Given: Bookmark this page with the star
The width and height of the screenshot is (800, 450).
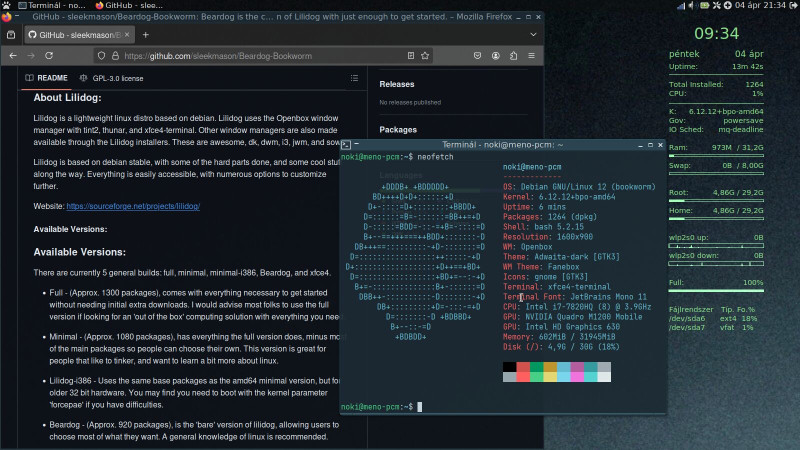Looking at the screenshot, I should pos(425,56).
